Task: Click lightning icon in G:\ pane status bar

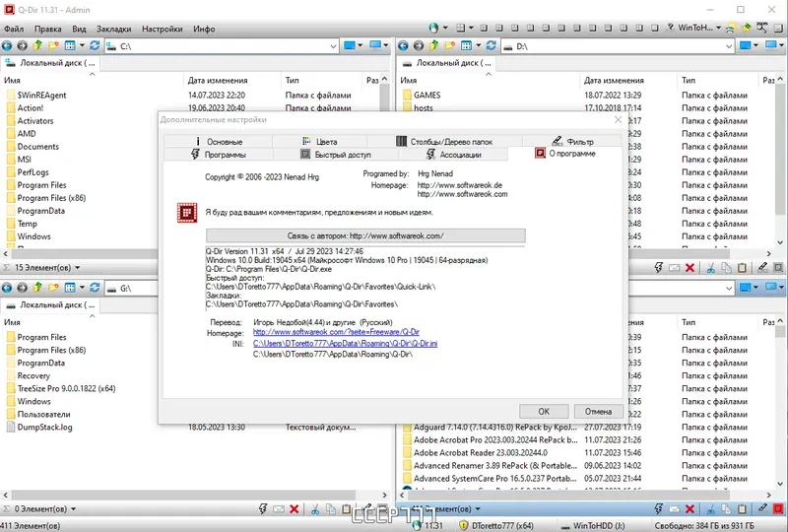Action: click(x=263, y=509)
